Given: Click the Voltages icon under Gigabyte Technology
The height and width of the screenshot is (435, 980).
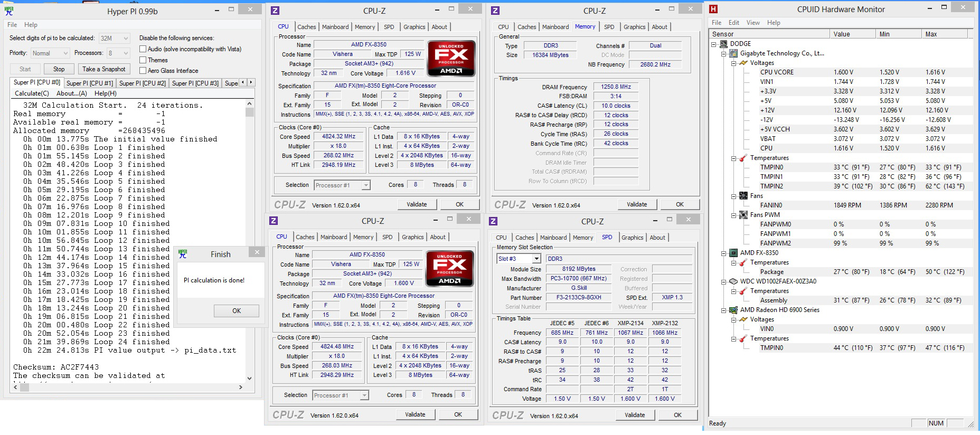Looking at the screenshot, I should point(743,63).
